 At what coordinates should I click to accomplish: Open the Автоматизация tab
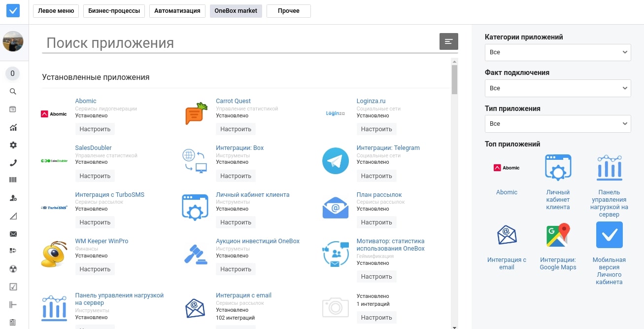[177, 11]
